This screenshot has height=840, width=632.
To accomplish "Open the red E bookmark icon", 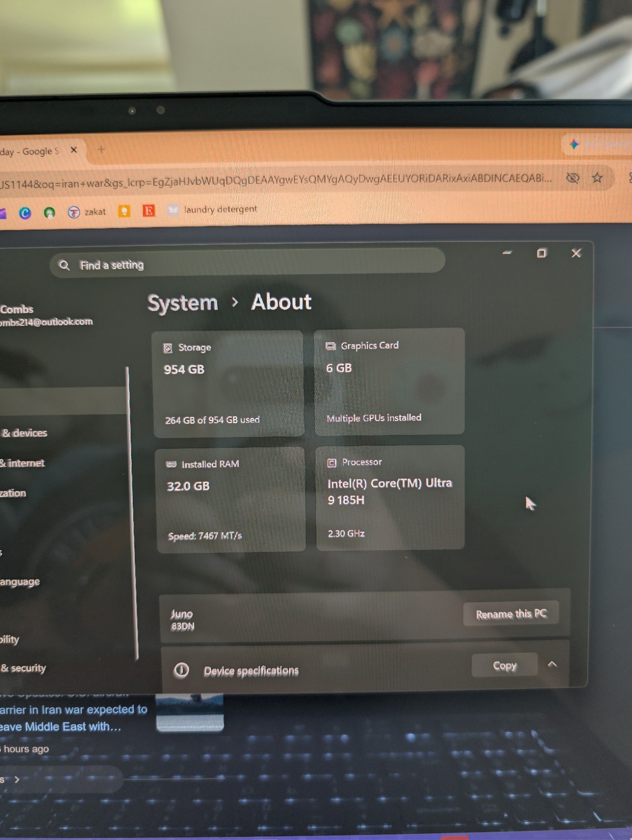I will click(149, 211).
